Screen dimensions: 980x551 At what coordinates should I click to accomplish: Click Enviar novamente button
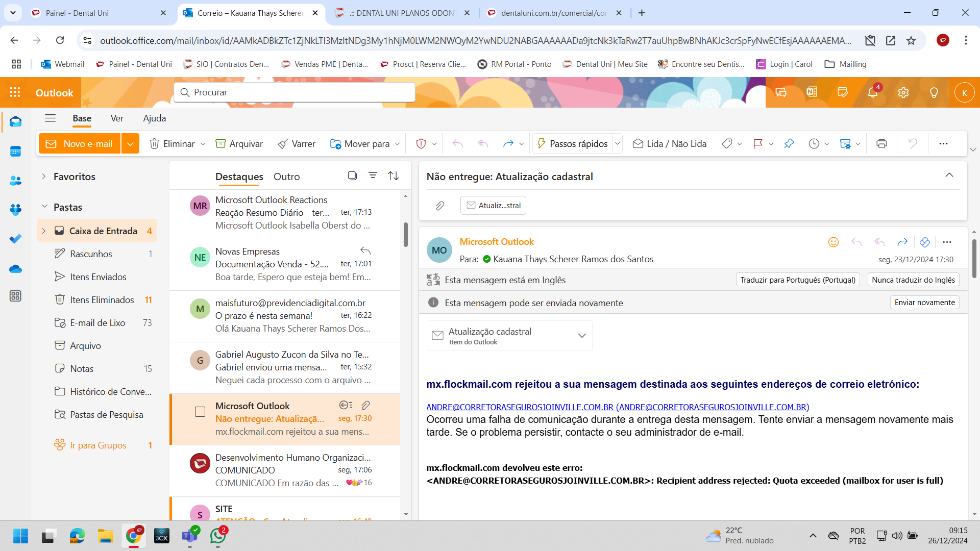[924, 303]
